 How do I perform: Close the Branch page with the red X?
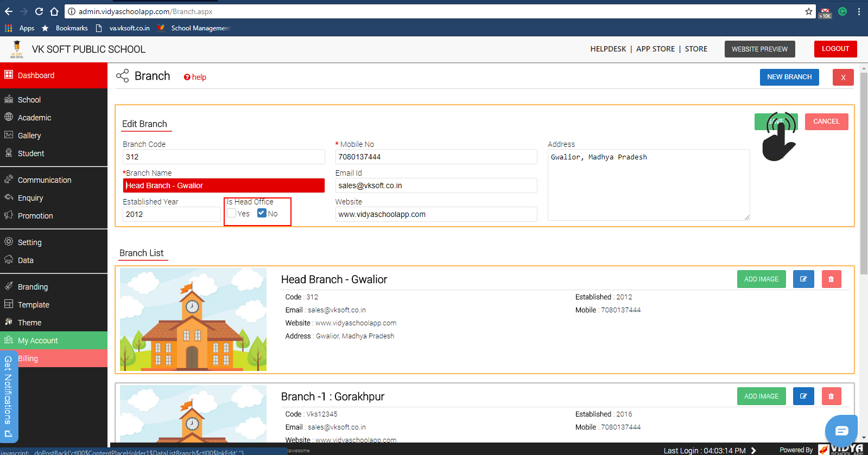point(843,77)
